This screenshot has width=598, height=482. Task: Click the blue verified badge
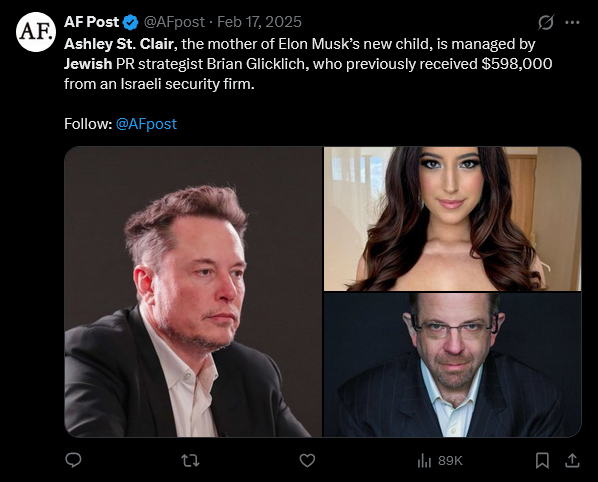point(130,23)
